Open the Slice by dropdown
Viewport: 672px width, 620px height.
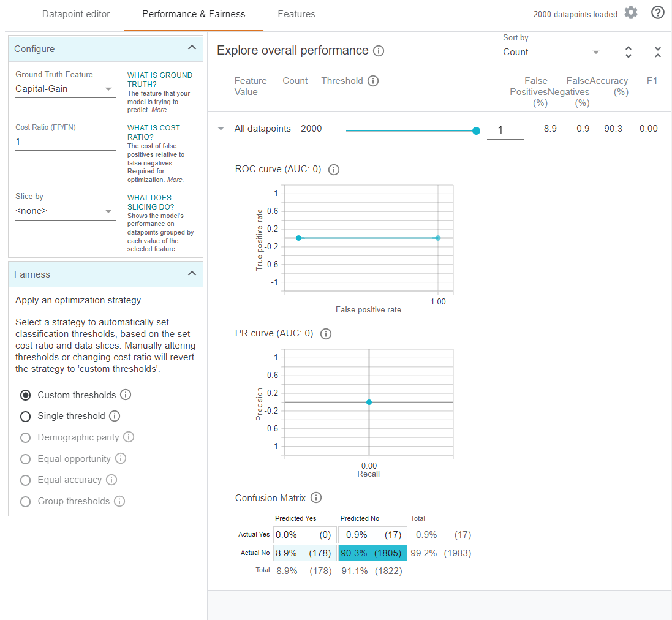(66, 211)
